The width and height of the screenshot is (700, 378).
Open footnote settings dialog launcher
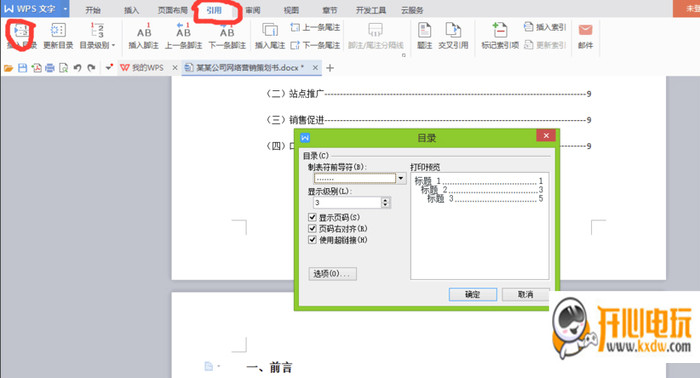404,55
